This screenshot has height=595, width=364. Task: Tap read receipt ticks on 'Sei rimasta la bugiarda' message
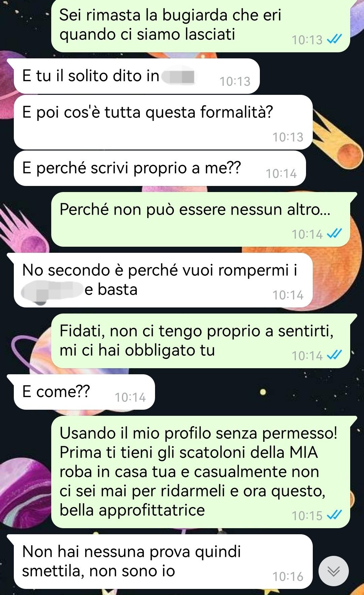(x=335, y=39)
